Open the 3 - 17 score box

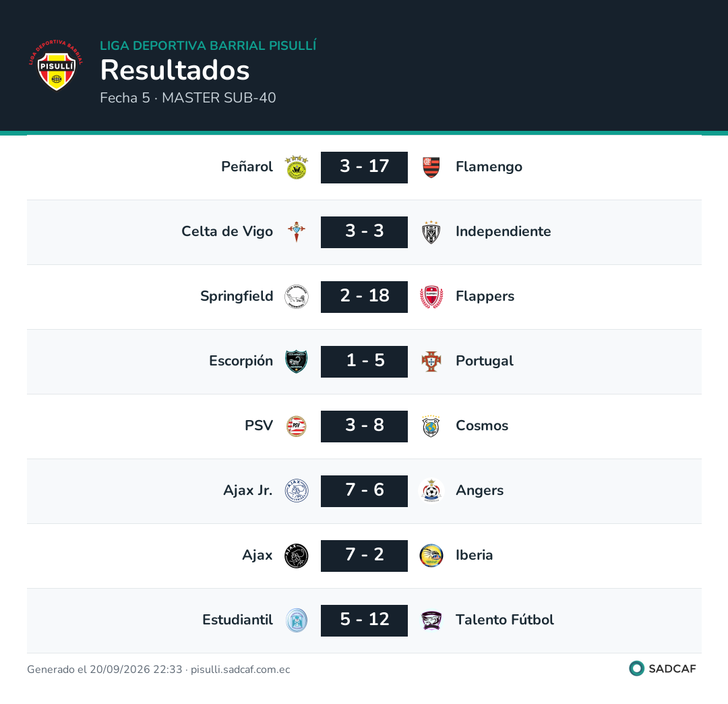click(364, 167)
